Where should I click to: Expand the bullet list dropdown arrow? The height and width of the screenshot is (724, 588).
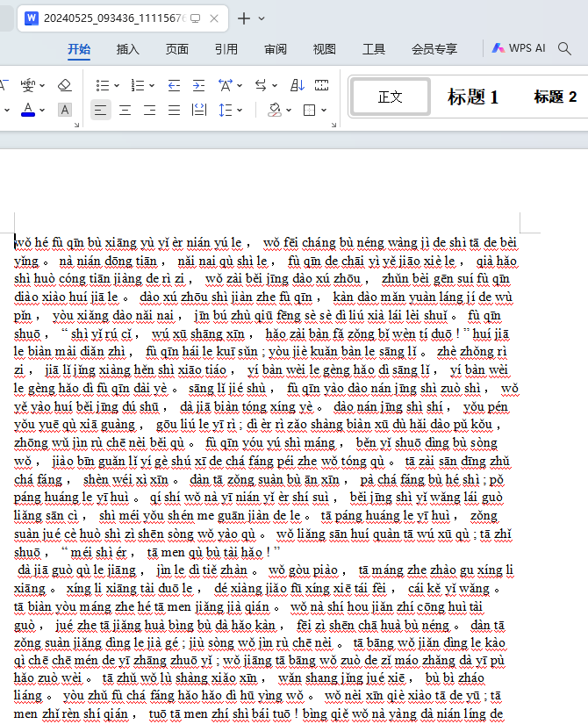(x=117, y=86)
